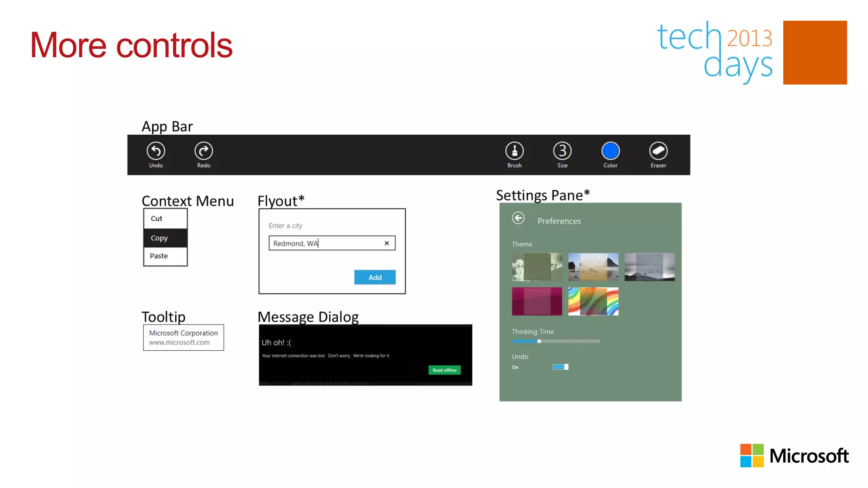Select the Brush tool icon
Image resolution: width=868 pixels, height=488 pixels.
point(514,151)
